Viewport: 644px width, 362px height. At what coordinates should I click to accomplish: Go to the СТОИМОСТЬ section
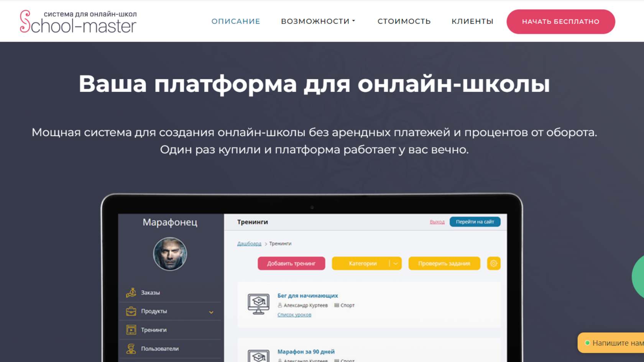click(404, 21)
